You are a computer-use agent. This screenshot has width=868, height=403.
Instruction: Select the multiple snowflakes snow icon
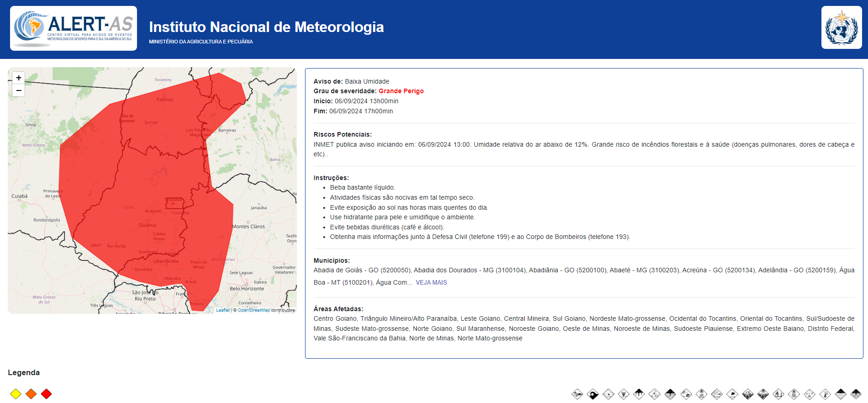[810, 394]
